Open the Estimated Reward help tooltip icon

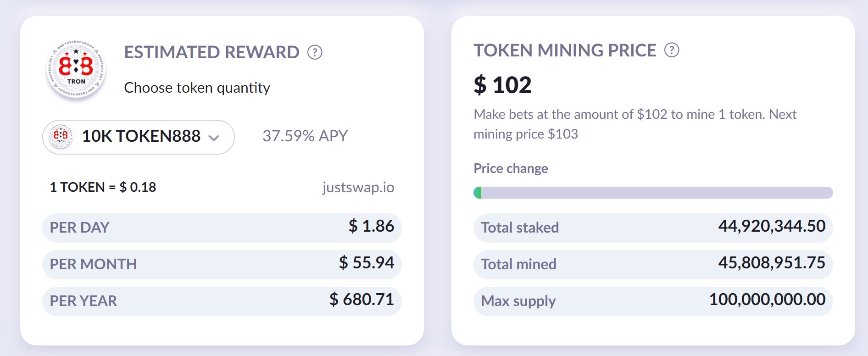[315, 52]
